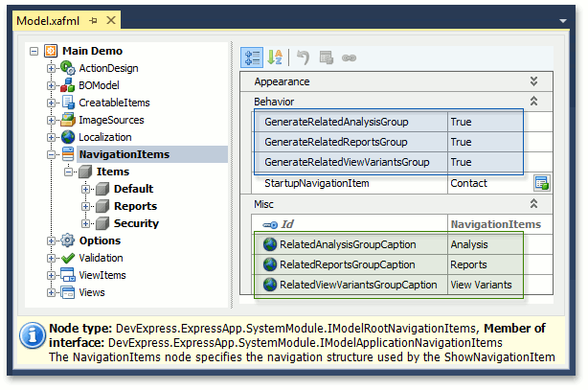
Task: Click the BOModel colored cubes icon
Action: point(68,85)
